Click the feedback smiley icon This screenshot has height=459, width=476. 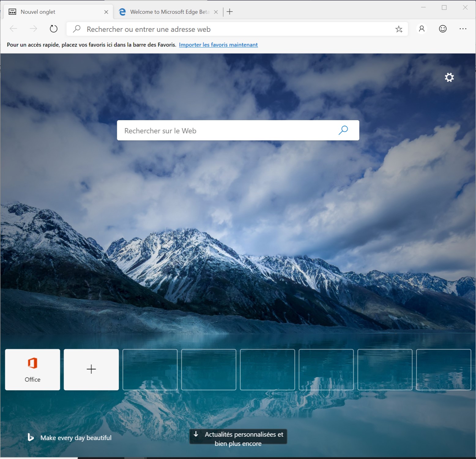pyautogui.click(x=442, y=29)
